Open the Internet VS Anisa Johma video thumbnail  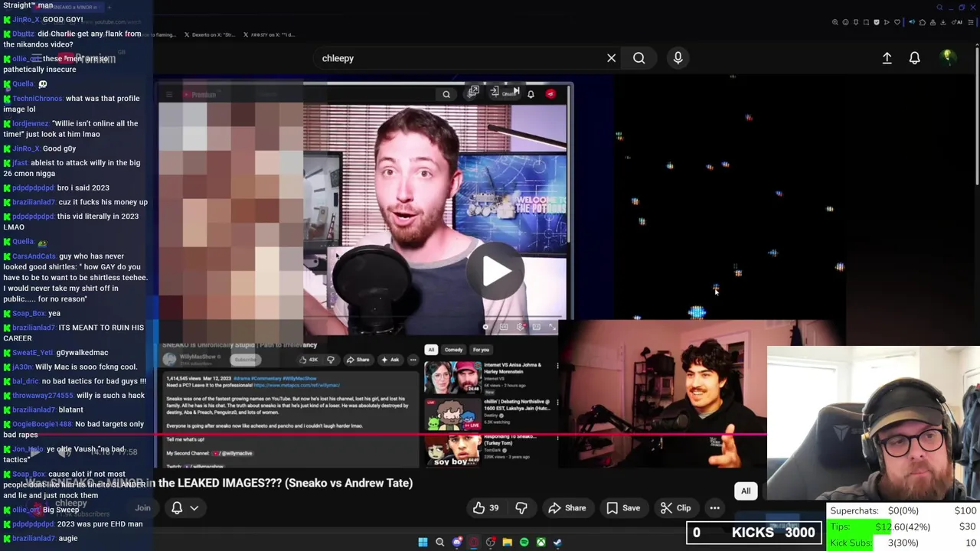pyautogui.click(x=452, y=377)
